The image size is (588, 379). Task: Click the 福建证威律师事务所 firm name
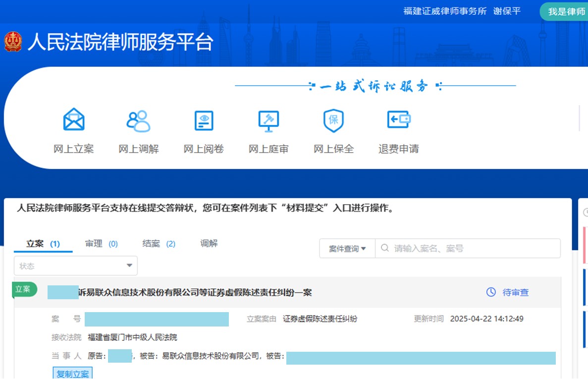tap(445, 11)
